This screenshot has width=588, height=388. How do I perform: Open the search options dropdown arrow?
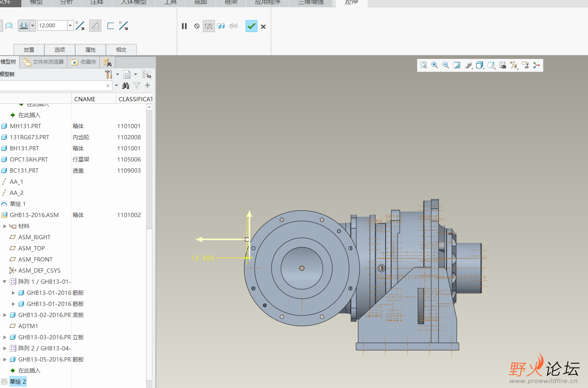coord(116,85)
